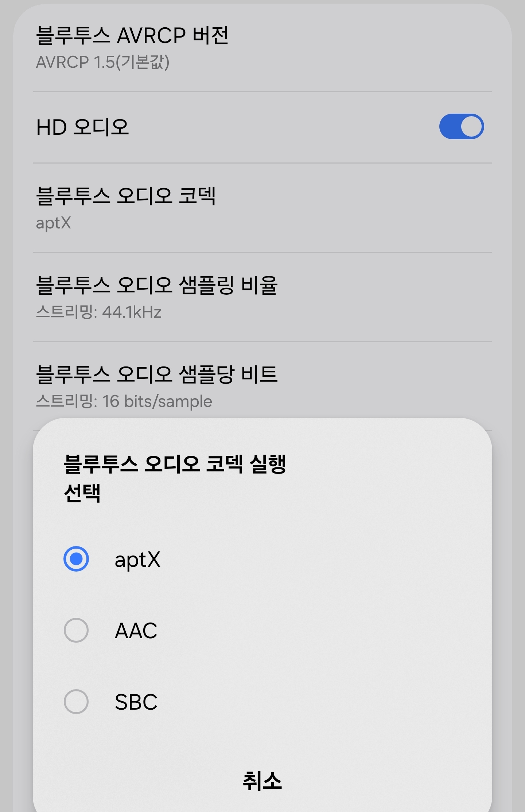This screenshot has width=525, height=812.
Task: Select the aptX radio button
Action: pos(76,559)
